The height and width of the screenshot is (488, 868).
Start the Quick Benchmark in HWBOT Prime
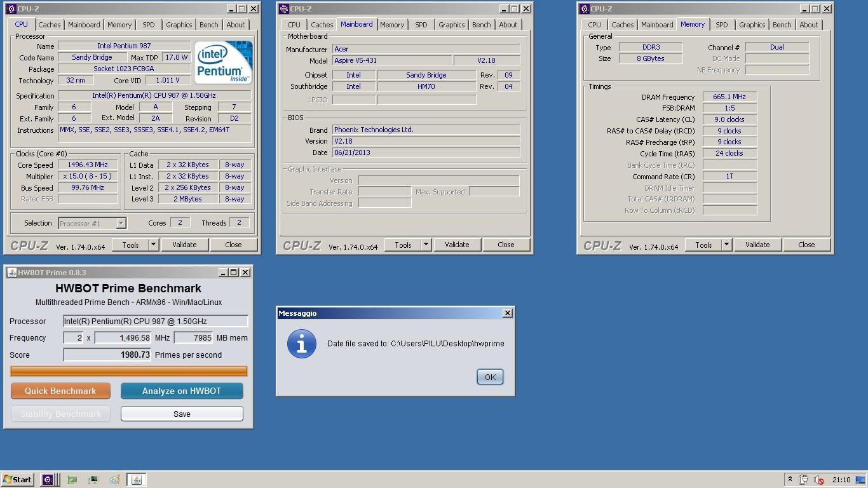click(60, 391)
